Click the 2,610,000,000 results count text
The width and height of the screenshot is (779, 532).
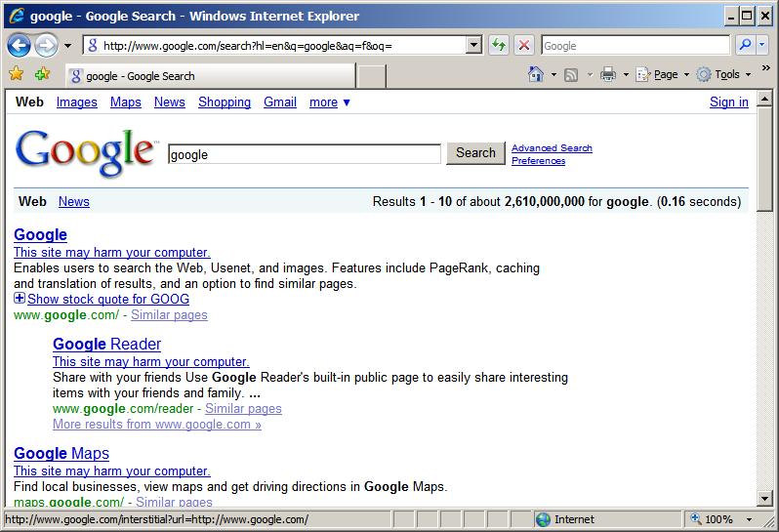point(545,201)
